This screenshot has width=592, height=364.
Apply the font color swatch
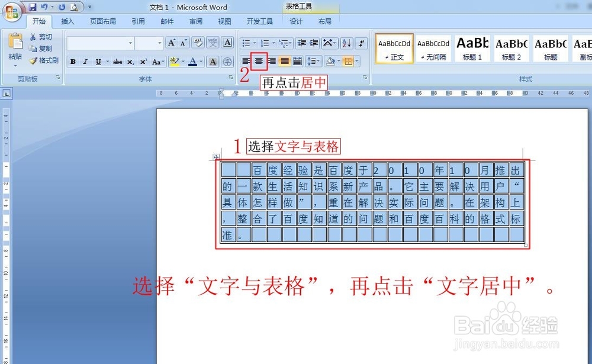pyautogui.click(x=192, y=62)
